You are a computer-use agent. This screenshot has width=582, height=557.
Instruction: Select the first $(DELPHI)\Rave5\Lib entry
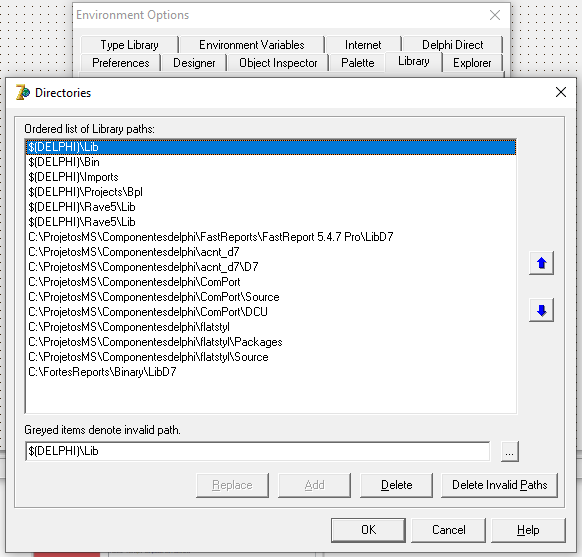[x=271, y=207]
